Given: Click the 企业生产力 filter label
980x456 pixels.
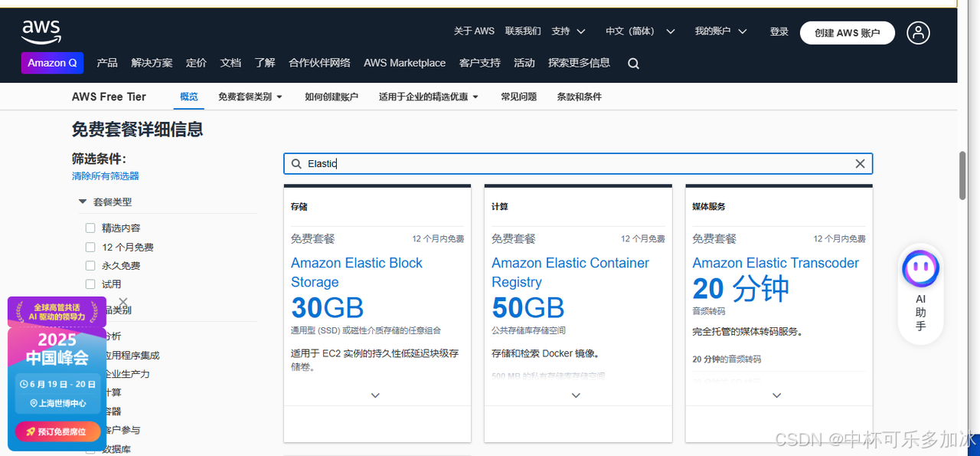Looking at the screenshot, I should pos(126,374).
